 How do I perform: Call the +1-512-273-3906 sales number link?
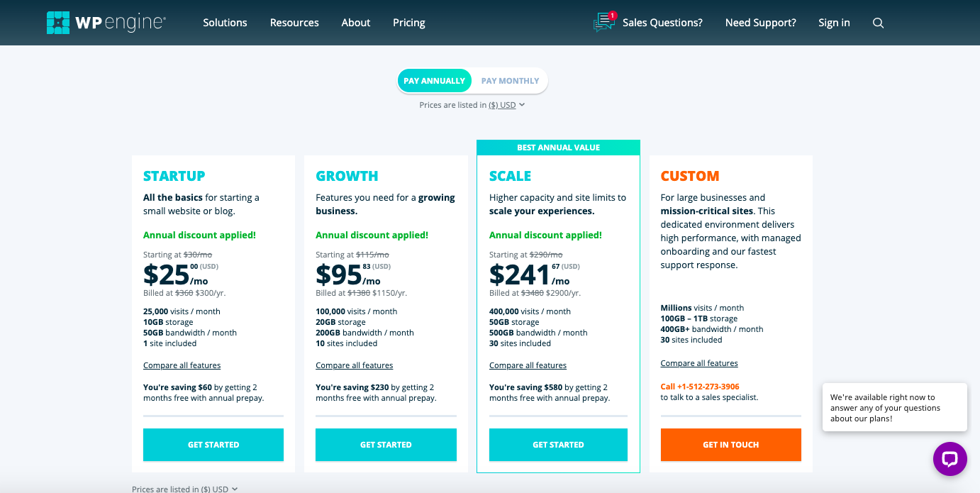tap(698, 386)
